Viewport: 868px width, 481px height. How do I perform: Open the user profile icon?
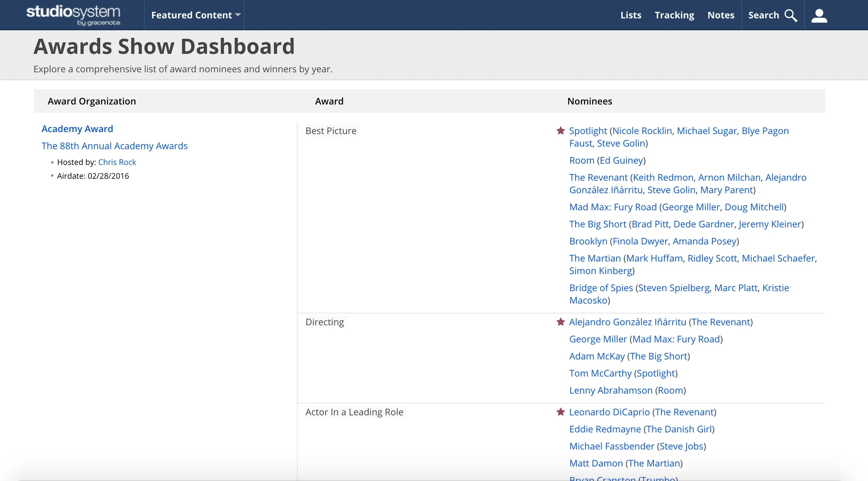pos(819,15)
